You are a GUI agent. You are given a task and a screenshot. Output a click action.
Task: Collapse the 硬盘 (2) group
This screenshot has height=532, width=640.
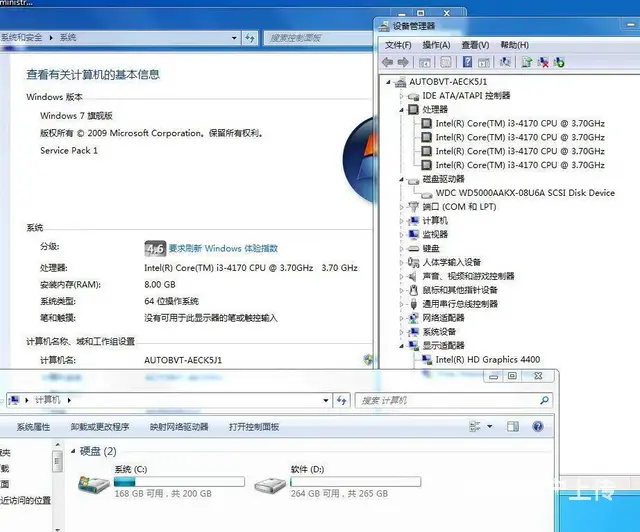tap(73, 451)
